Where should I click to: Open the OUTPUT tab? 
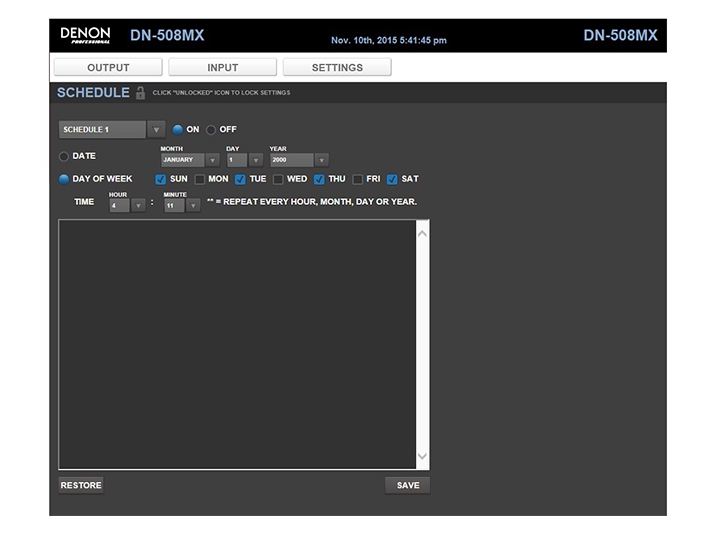(108, 67)
